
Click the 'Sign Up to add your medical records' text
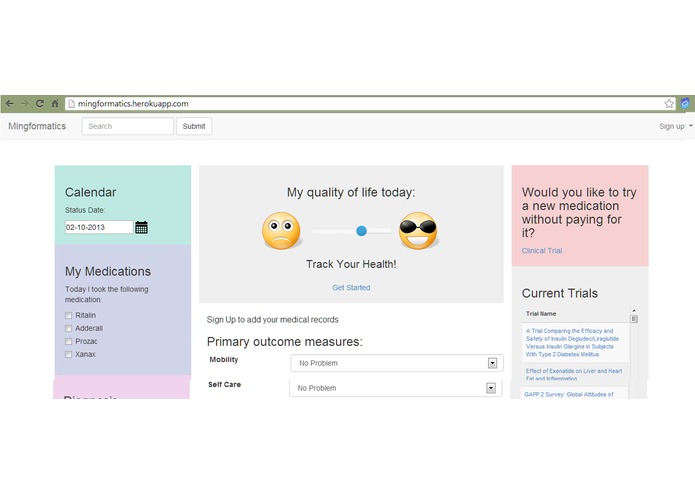[x=273, y=320]
